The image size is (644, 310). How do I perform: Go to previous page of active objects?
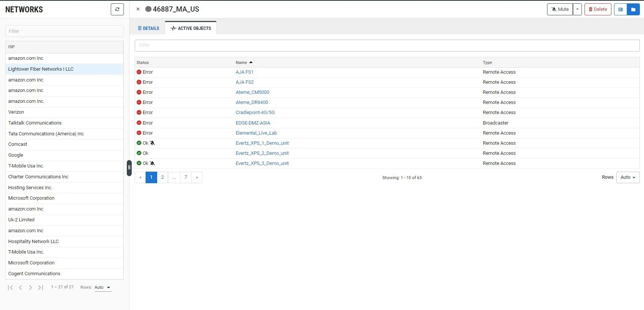pos(140,177)
